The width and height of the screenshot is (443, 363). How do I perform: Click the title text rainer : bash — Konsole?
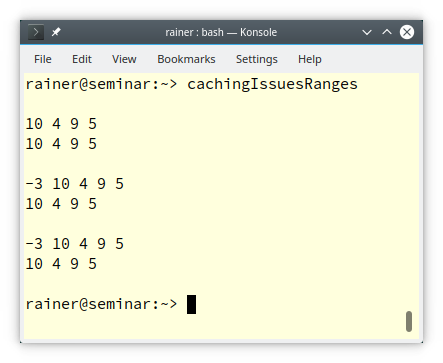point(221,32)
